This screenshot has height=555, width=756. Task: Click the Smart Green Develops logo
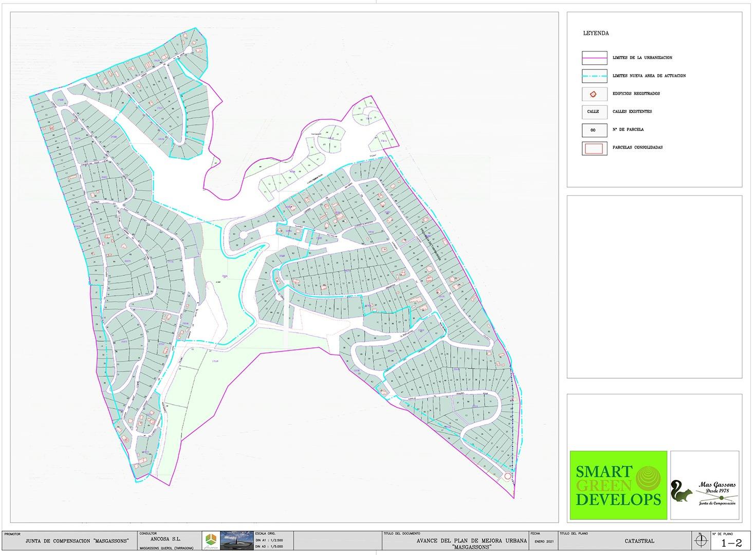tap(618, 485)
